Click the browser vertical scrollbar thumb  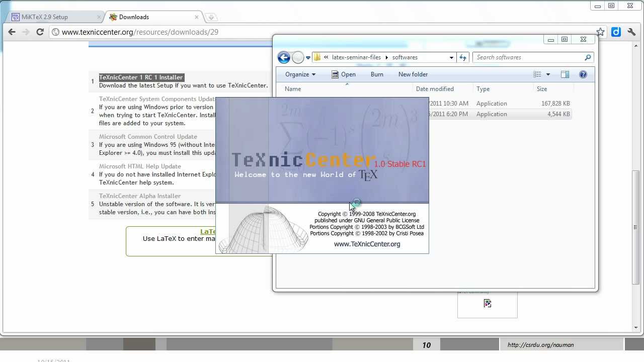tap(636, 227)
